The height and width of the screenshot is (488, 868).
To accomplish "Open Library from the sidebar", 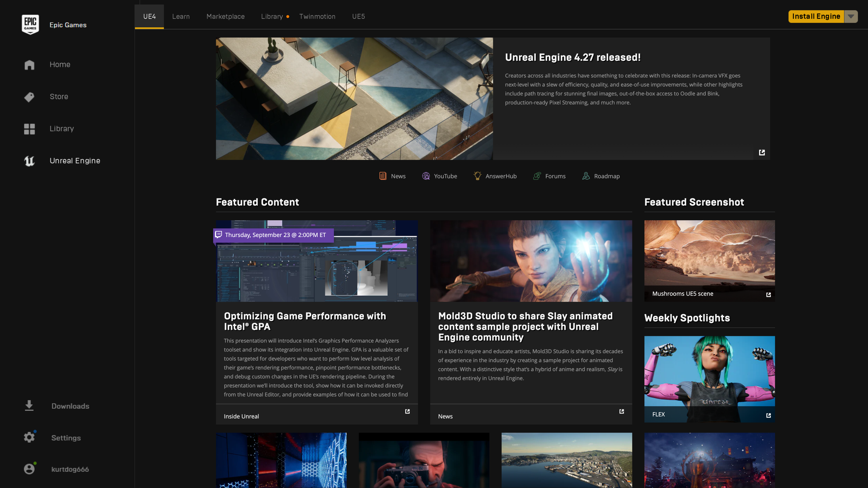I will 62,128.
